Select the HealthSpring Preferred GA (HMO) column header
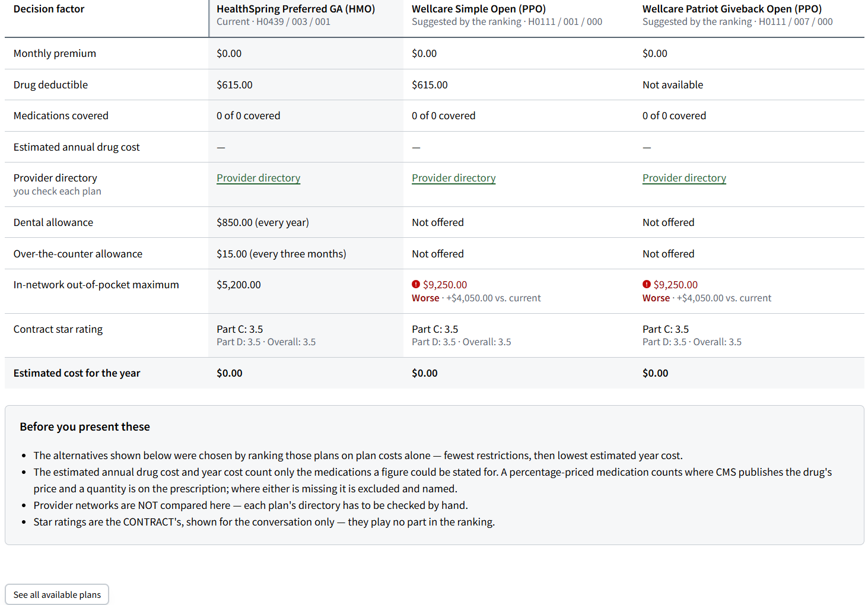This screenshot has width=868, height=605. [x=296, y=9]
